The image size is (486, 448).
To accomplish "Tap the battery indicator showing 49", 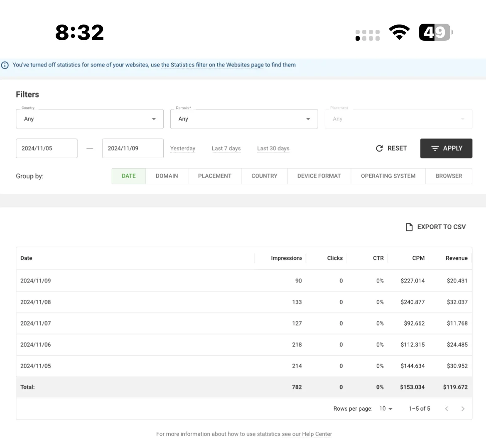I will 436,32.
